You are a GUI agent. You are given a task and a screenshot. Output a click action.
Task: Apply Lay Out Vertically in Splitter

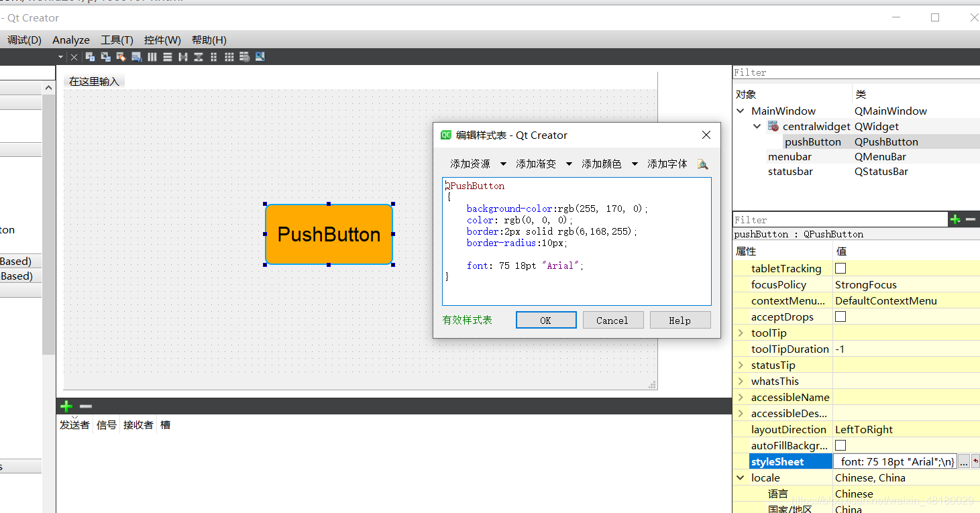click(x=199, y=57)
